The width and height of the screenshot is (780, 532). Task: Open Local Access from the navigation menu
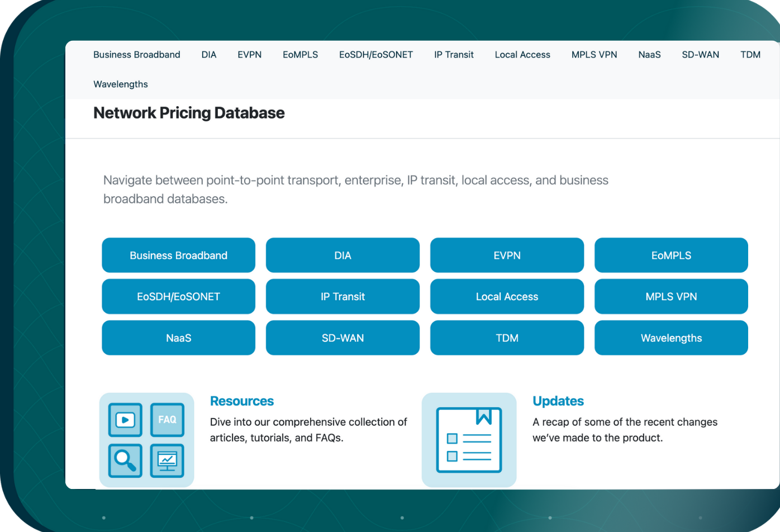click(x=522, y=54)
